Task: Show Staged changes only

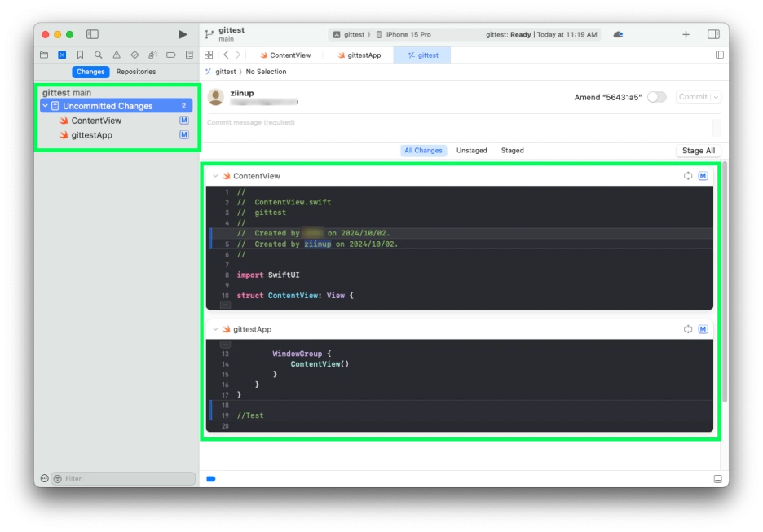Action: coord(513,150)
